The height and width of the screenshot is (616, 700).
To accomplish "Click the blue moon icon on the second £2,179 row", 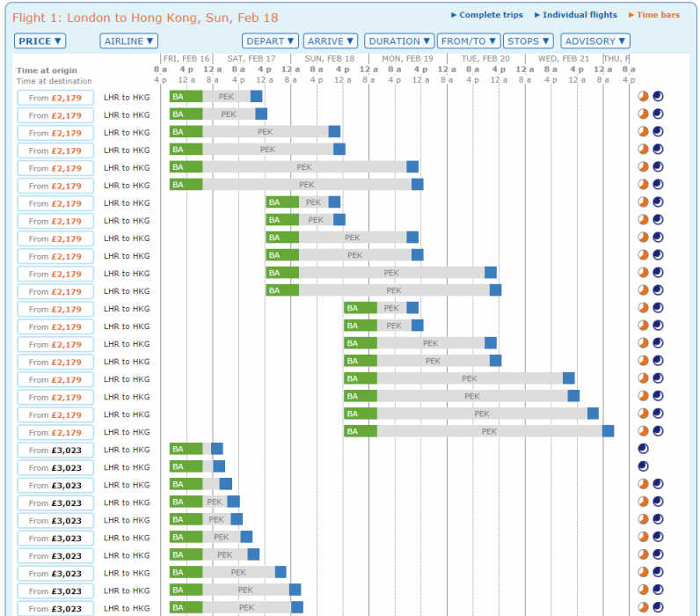I will [658, 114].
